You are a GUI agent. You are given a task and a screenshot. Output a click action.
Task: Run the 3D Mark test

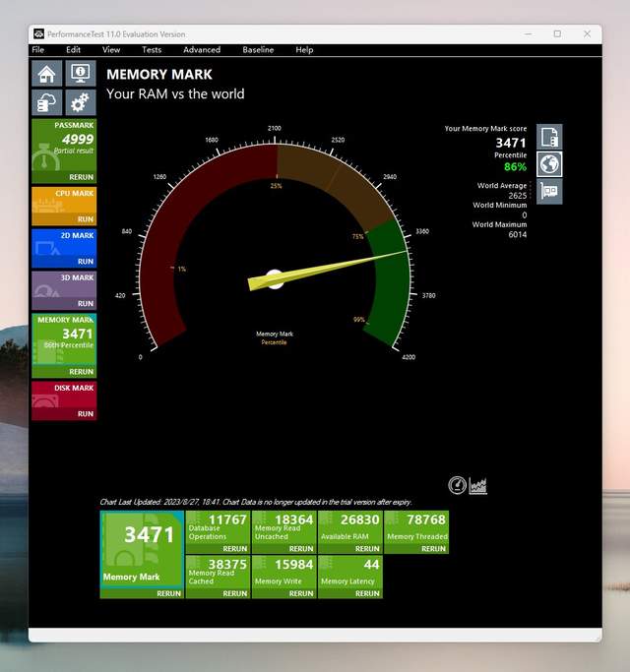tap(86, 303)
